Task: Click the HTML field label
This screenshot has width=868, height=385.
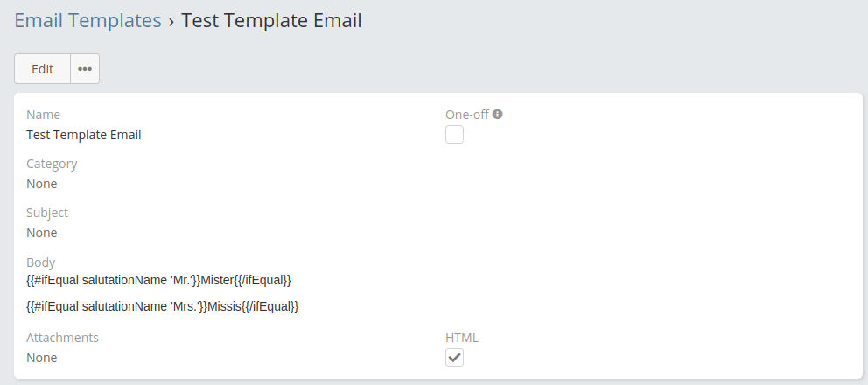Action: 462,338
